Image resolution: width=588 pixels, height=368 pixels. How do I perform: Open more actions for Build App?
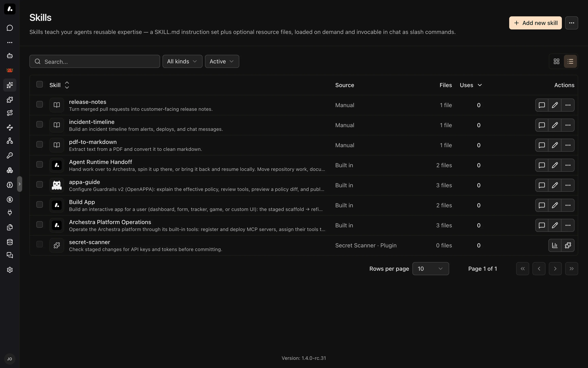tap(568, 205)
